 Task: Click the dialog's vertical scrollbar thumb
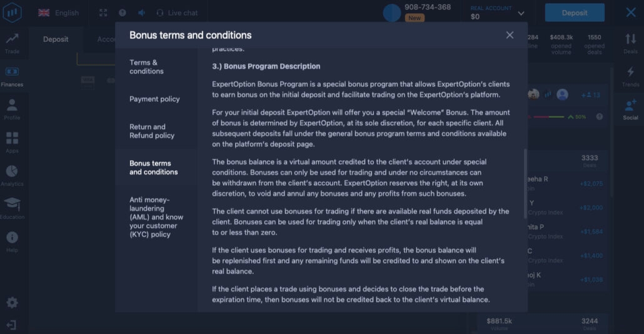(525, 183)
